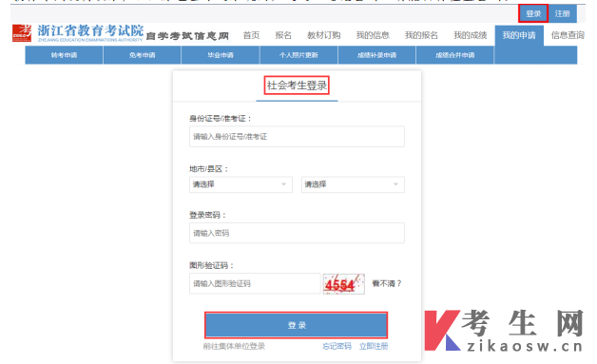Open 我的成绩 in the navigation
Viewport: 597px width, 364px height.
click(471, 35)
